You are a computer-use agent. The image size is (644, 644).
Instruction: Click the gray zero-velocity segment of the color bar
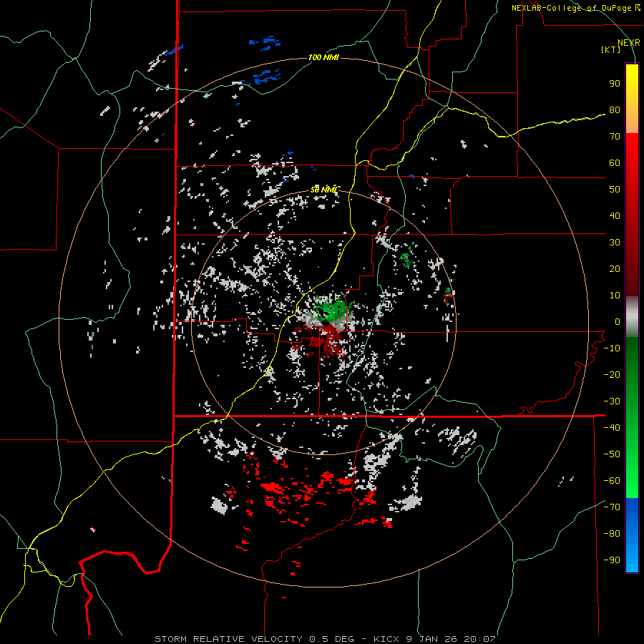[632, 317]
